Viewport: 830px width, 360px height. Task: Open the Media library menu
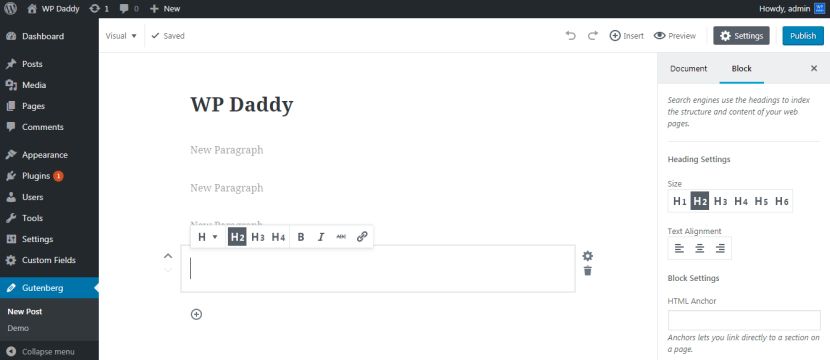[49, 85]
